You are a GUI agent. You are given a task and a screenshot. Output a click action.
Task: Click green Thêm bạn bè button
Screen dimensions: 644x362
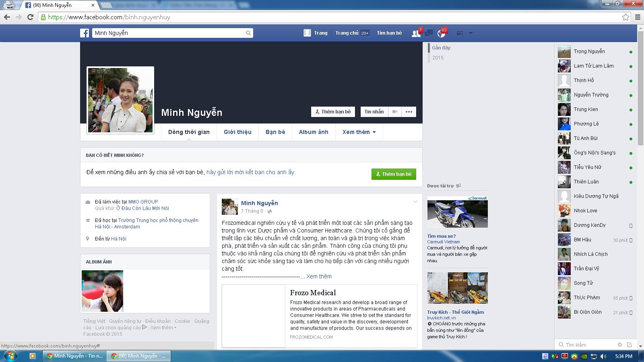tap(394, 174)
